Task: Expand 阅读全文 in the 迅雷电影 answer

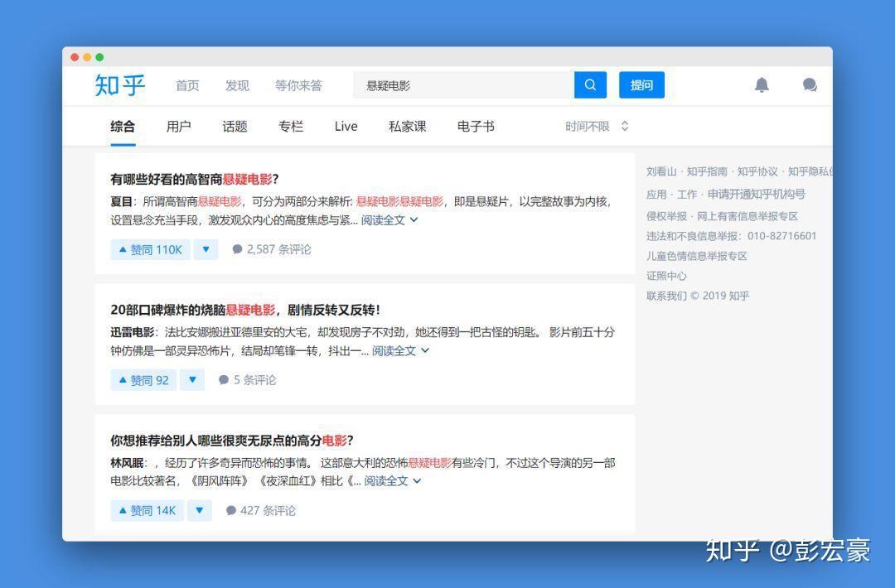Action: 400,351
